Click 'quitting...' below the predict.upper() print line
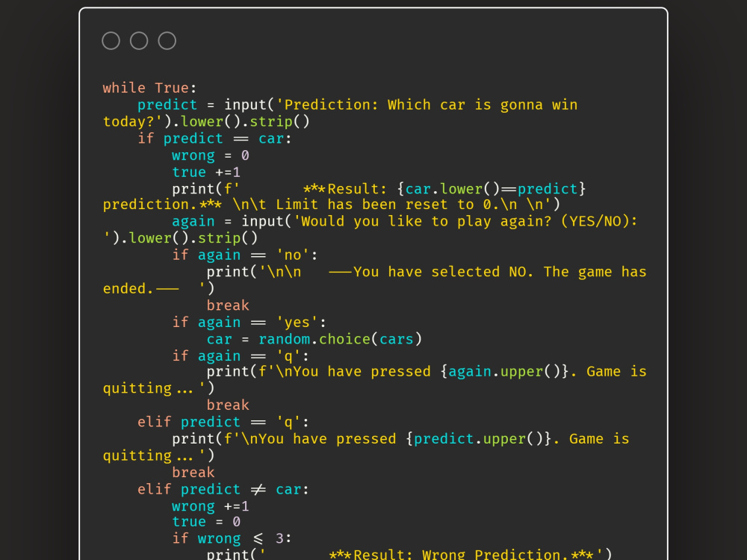The image size is (747, 560). 158,455
